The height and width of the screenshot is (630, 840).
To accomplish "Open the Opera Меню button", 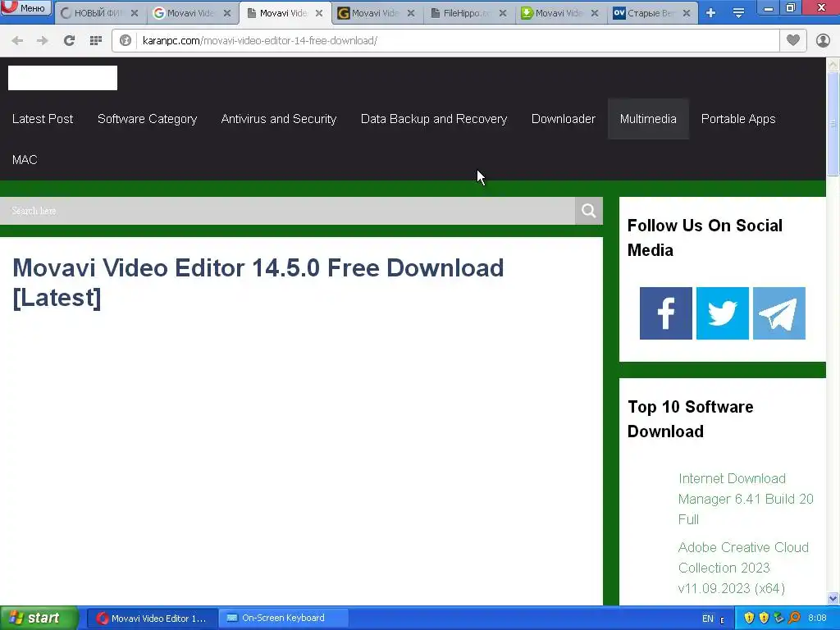I will 25,7.
